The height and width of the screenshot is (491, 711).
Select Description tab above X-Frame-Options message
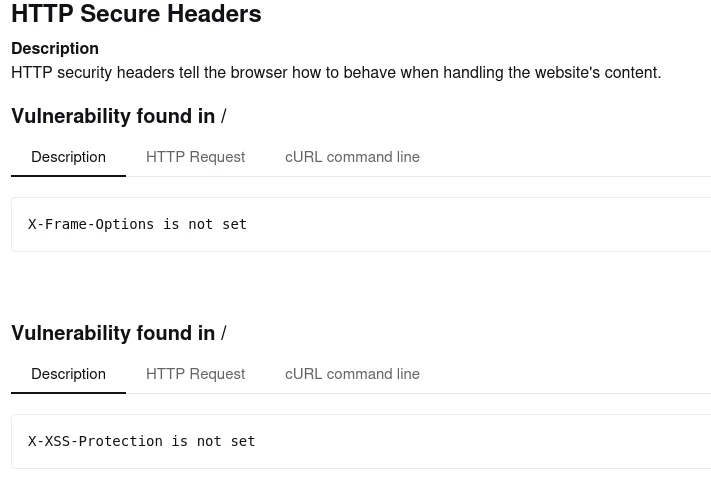coord(68,157)
